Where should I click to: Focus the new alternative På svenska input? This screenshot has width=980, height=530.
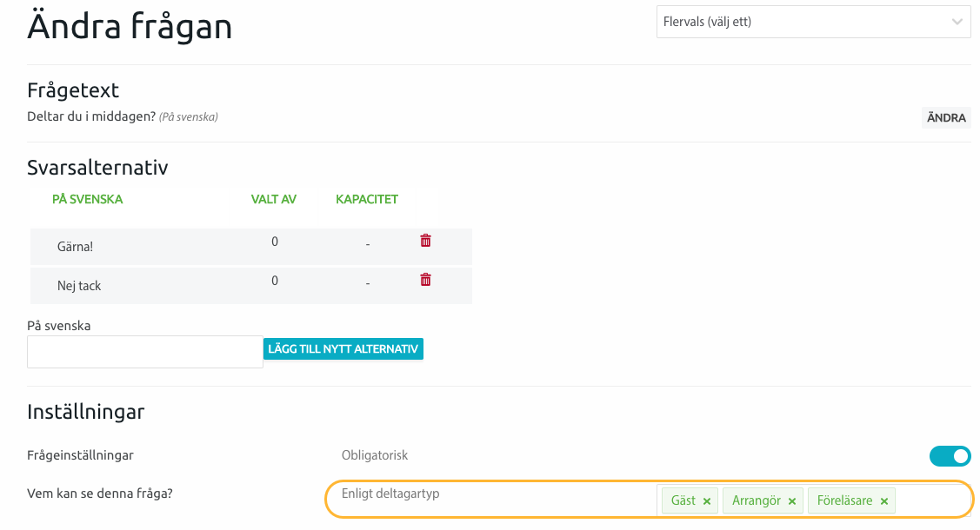(145, 352)
